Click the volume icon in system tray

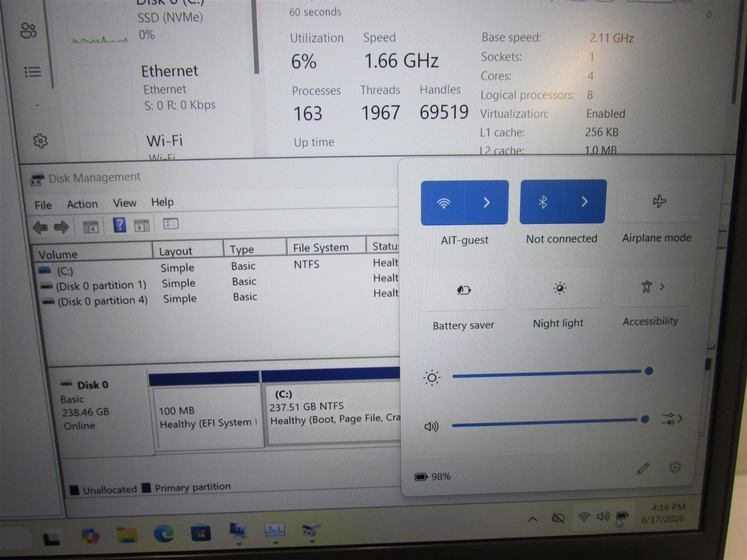603,516
